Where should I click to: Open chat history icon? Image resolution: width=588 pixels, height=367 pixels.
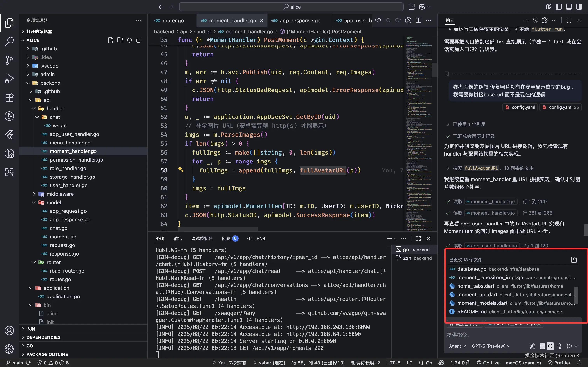coord(535,20)
